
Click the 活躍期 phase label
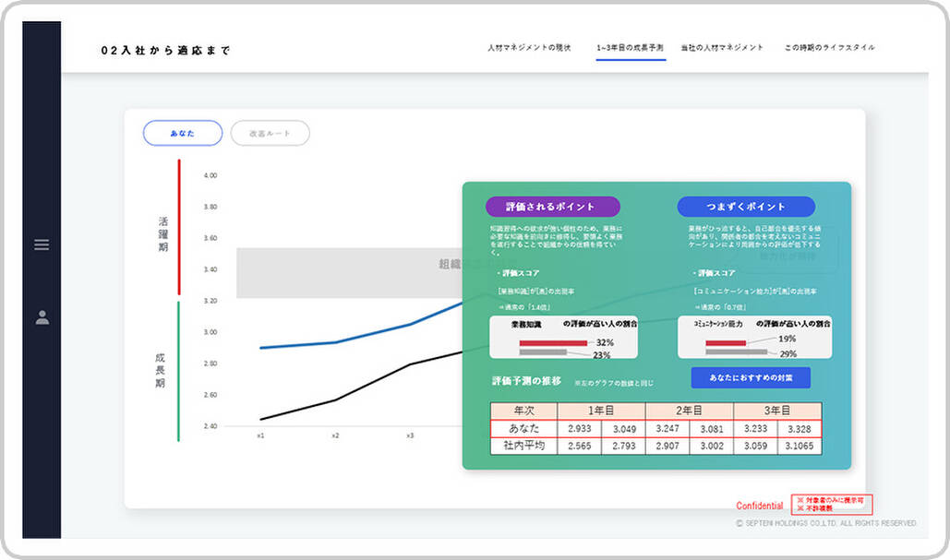click(x=163, y=234)
